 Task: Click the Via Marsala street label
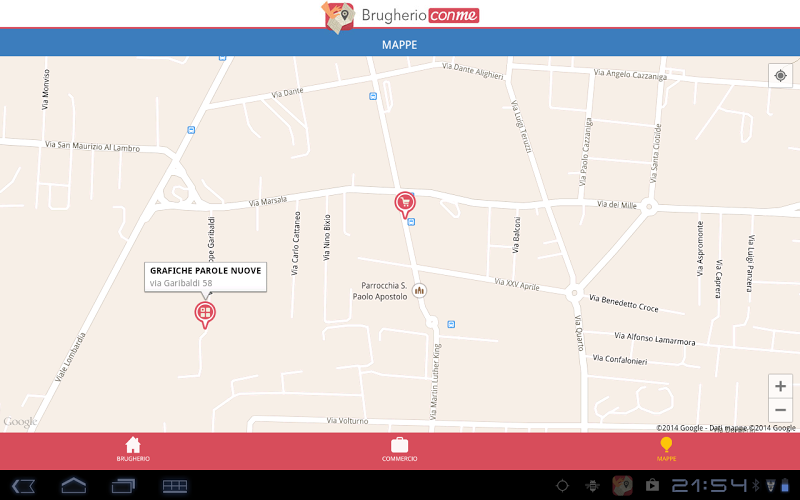(268, 202)
